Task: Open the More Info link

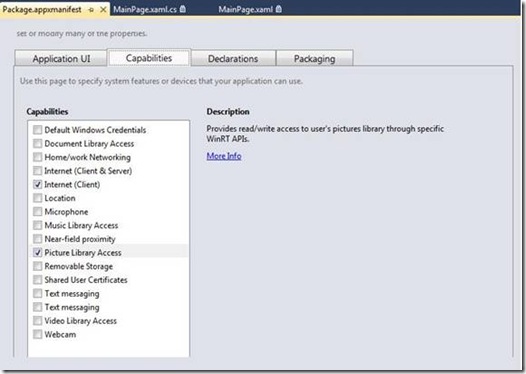Action: pyautogui.click(x=224, y=156)
